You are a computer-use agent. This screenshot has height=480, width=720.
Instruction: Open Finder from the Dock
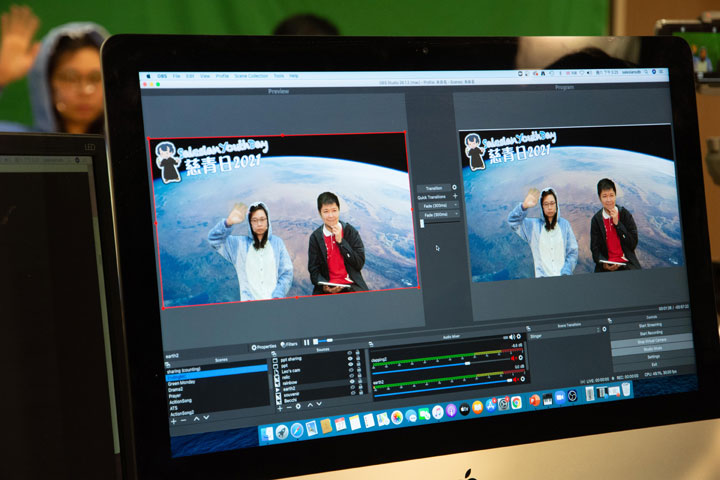tap(267, 432)
